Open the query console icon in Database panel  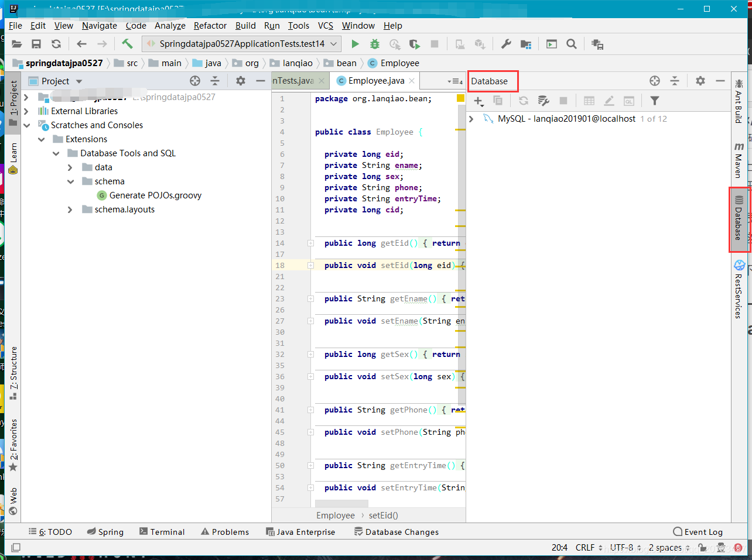[629, 101]
